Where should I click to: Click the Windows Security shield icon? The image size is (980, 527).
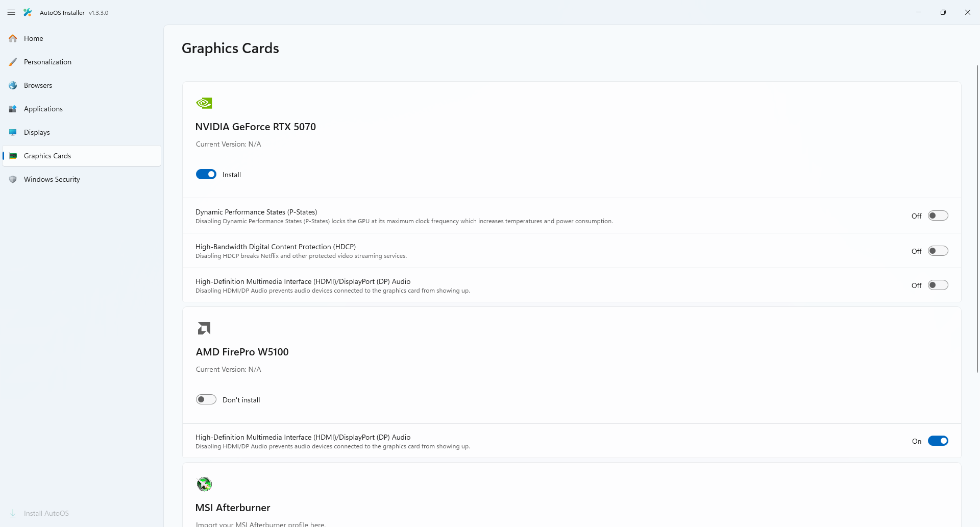click(13, 179)
